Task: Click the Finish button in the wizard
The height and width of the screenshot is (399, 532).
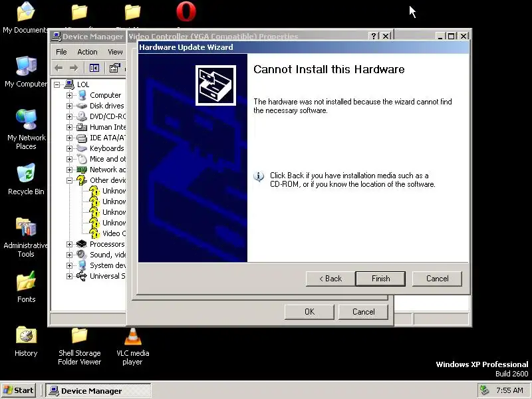Action: pos(380,279)
